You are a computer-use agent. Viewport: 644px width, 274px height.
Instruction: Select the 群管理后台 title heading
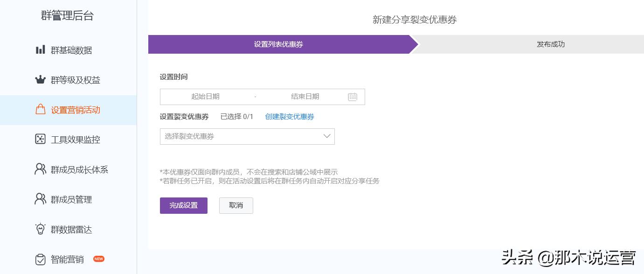(x=67, y=15)
